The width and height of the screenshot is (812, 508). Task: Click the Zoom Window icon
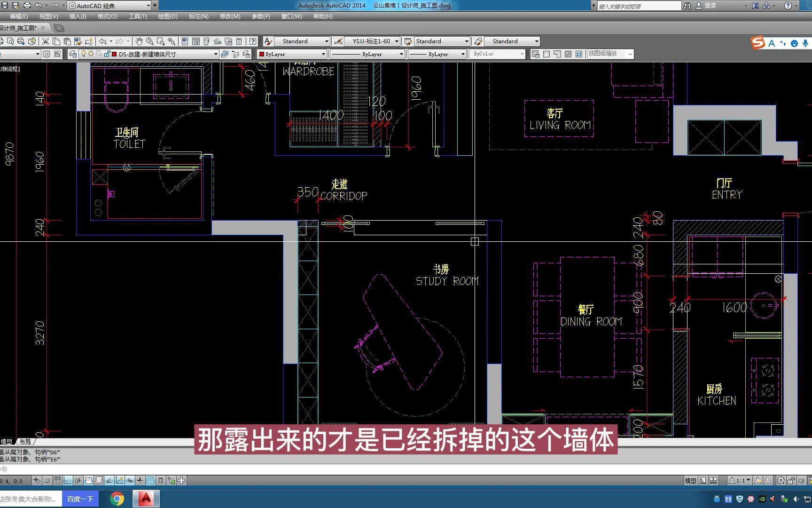click(161, 41)
